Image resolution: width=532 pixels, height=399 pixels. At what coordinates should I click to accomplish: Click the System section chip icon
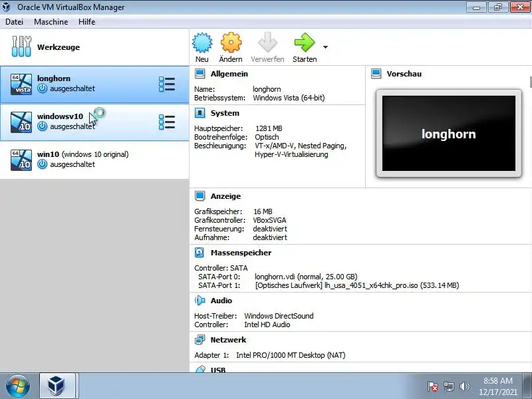(x=200, y=113)
